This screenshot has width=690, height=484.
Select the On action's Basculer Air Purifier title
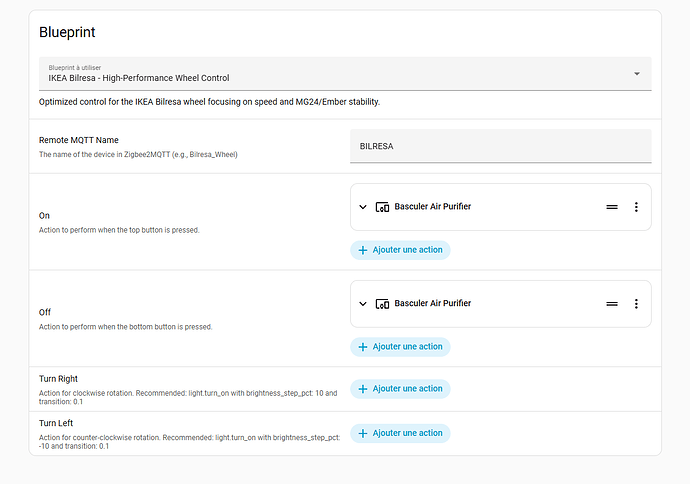pyautogui.click(x=433, y=207)
